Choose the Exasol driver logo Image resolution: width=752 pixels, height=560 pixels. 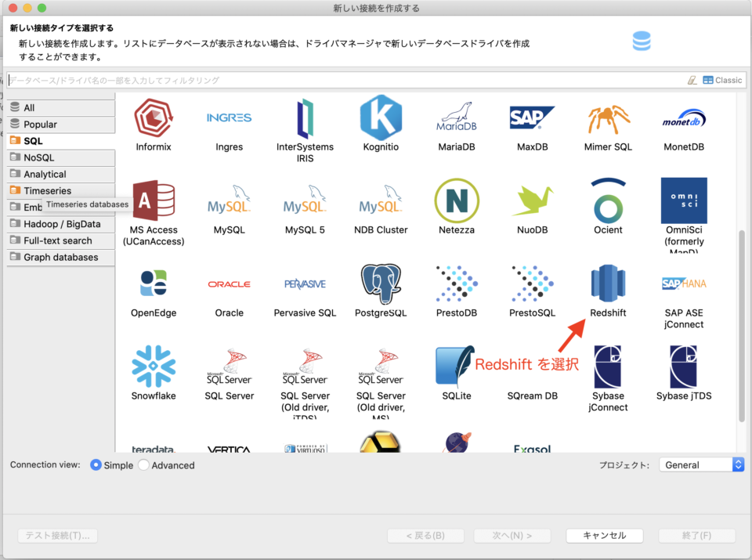(533, 449)
